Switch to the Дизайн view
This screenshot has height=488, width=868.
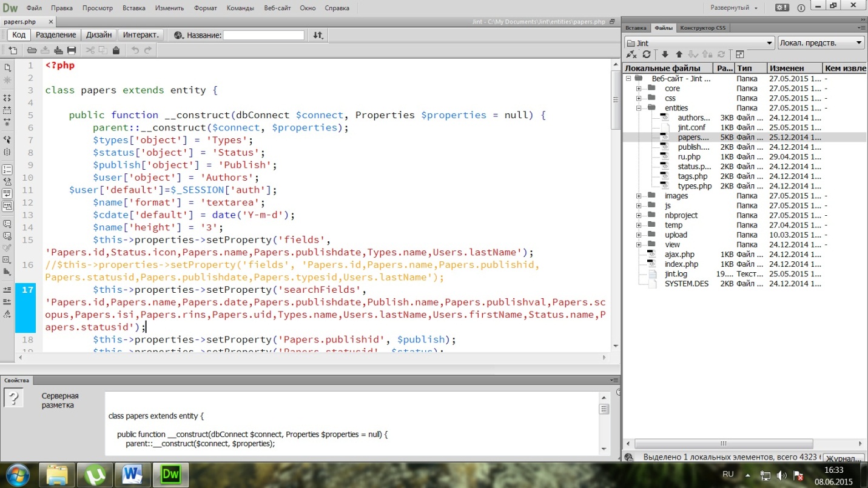tap(98, 35)
